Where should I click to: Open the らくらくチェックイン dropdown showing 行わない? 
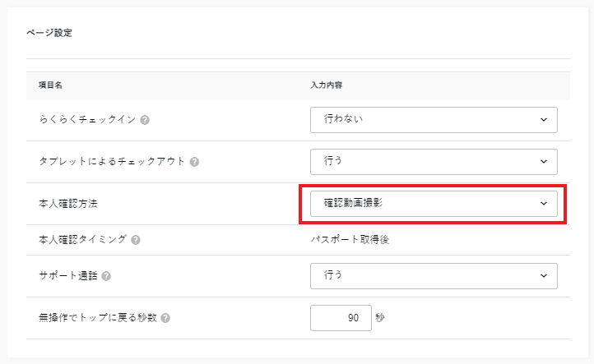pyautogui.click(x=434, y=119)
